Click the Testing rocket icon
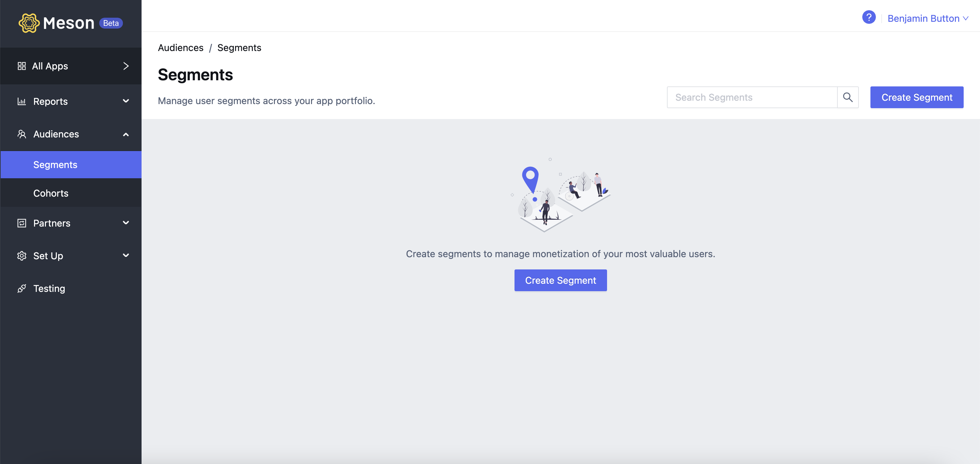The width and height of the screenshot is (980, 464). (22, 289)
